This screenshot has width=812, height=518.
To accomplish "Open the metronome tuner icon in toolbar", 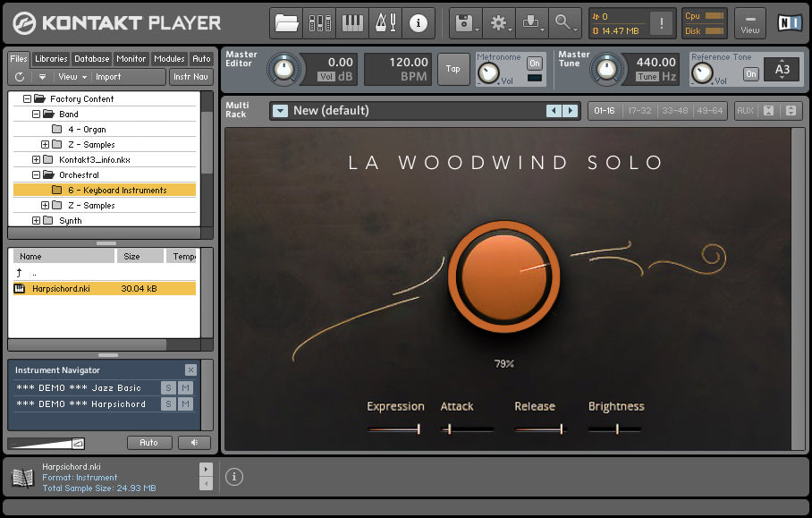I will 385,24.
